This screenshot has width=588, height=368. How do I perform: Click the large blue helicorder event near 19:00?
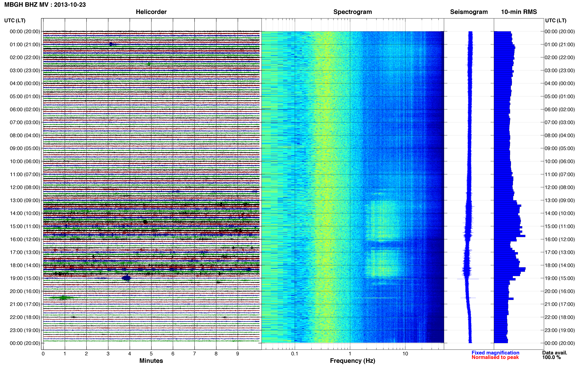coord(126,278)
